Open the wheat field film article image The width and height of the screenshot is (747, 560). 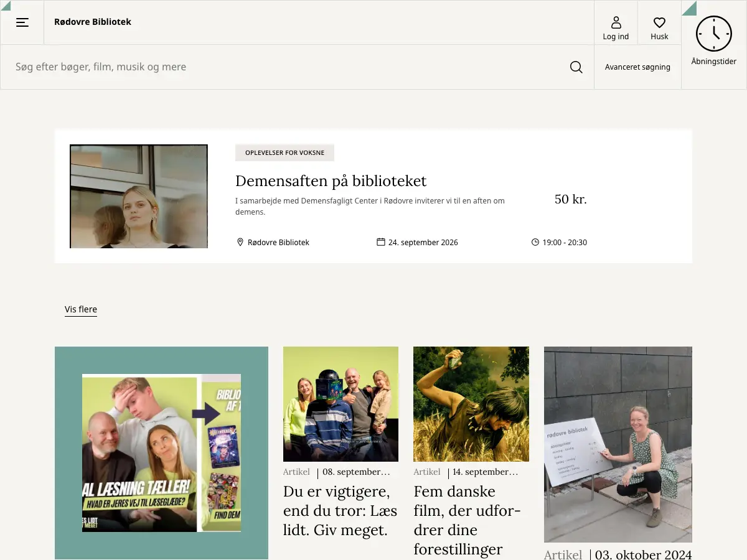(471, 404)
